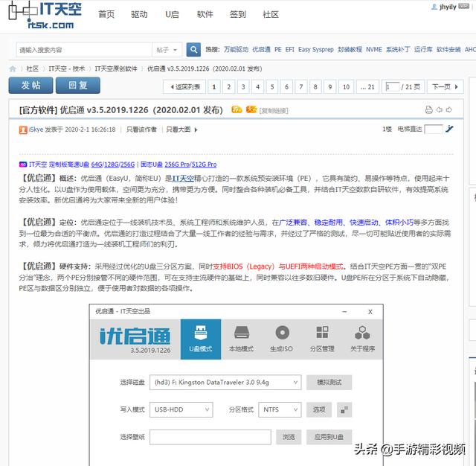Click 返回列表 pagination button
The width and height of the screenshot is (476, 466).
click(184, 87)
